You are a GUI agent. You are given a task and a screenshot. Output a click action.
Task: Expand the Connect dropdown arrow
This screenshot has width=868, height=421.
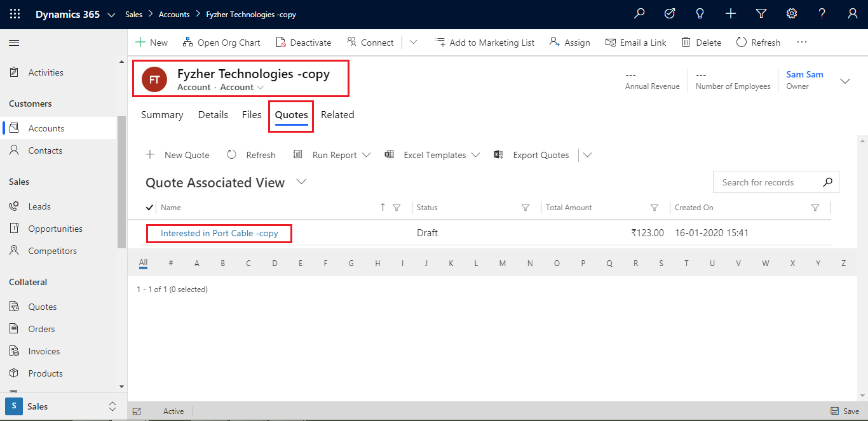point(413,43)
